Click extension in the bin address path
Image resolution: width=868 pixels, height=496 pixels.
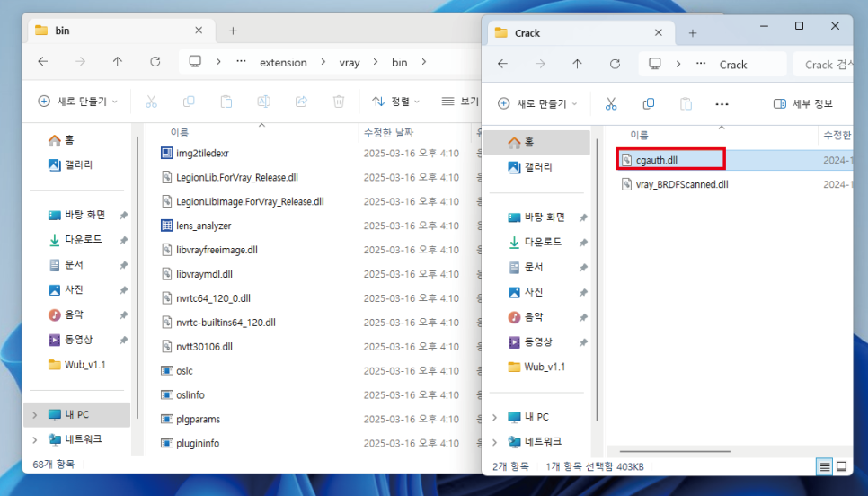pos(283,62)
